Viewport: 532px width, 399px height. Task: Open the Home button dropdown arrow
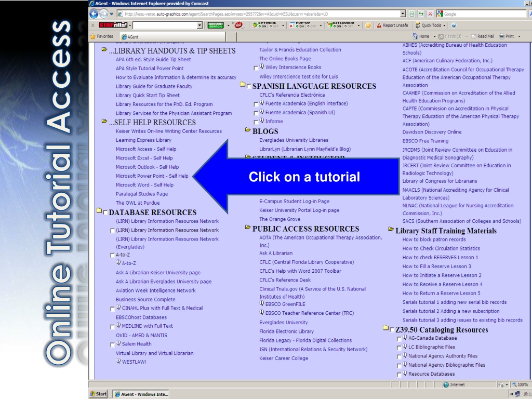click(x=434, y=36)
